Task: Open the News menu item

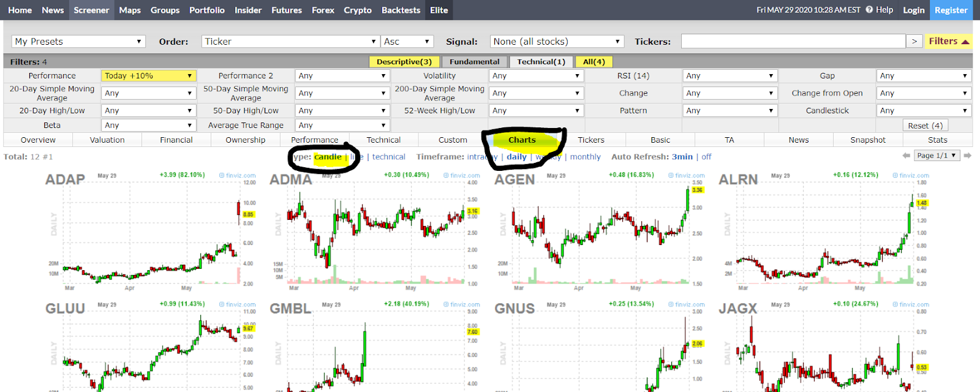Action: (53, 10)
